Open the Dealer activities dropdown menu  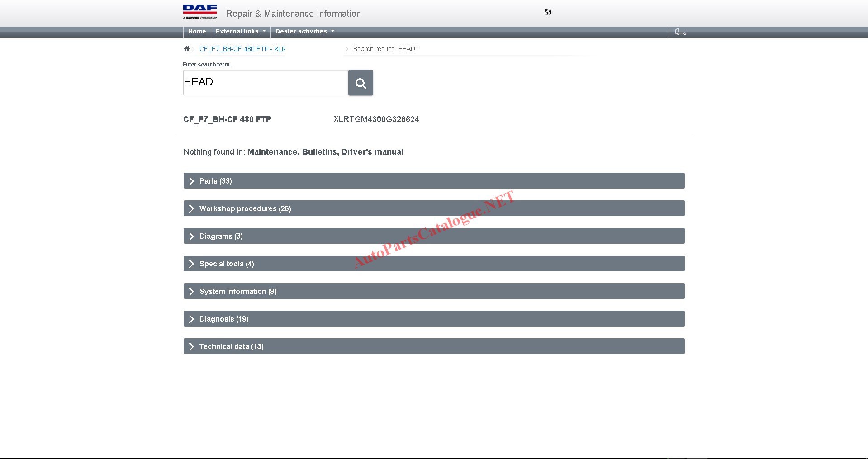tap(304, 31)
